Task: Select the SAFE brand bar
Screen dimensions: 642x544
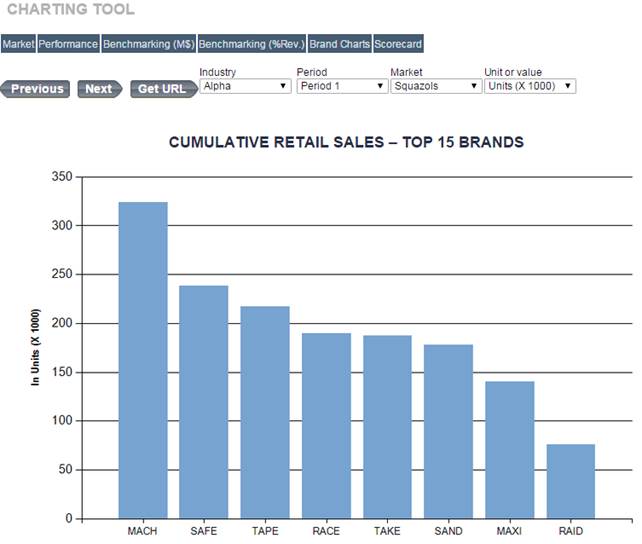Action: [204, 402]
